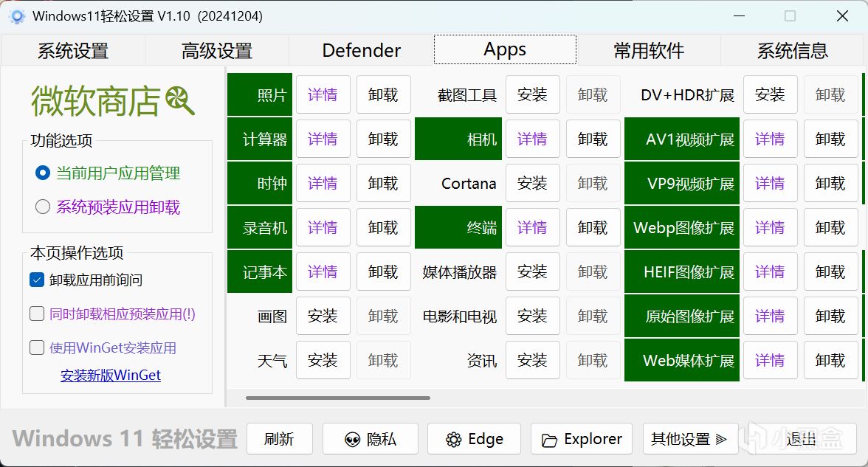This screenshot has width=868, height=467.
Task: Uncheck 卸载应用前询问 checkbox
Action: (x=37, y=280)
